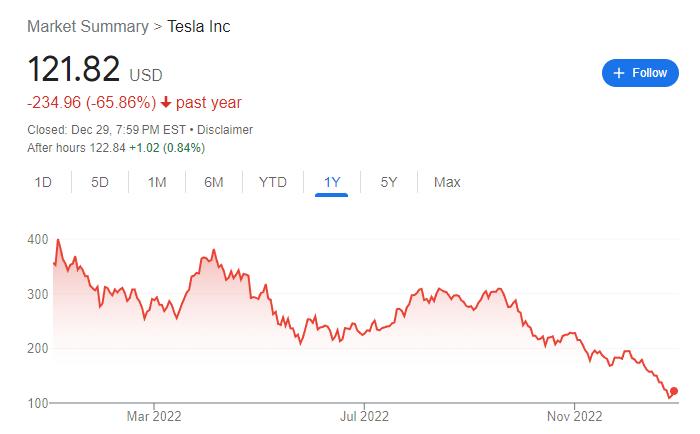
Task: Click the after hours 122.84 price
Action: 102,148
